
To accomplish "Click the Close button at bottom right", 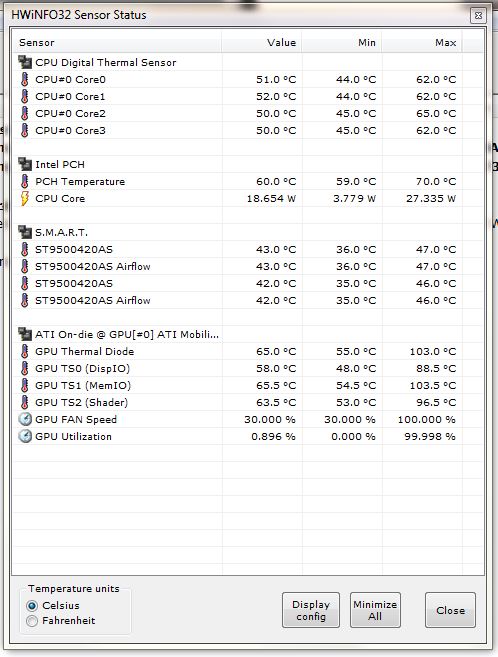I will point(450,610).
